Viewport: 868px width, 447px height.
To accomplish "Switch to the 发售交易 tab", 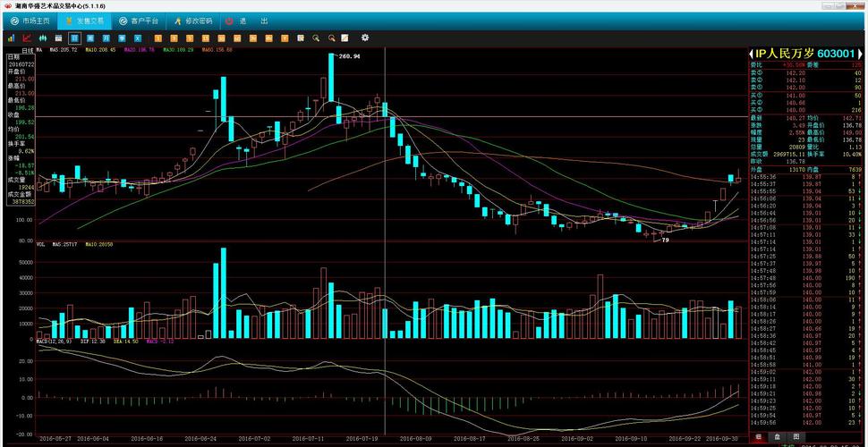I will [84, 21].
